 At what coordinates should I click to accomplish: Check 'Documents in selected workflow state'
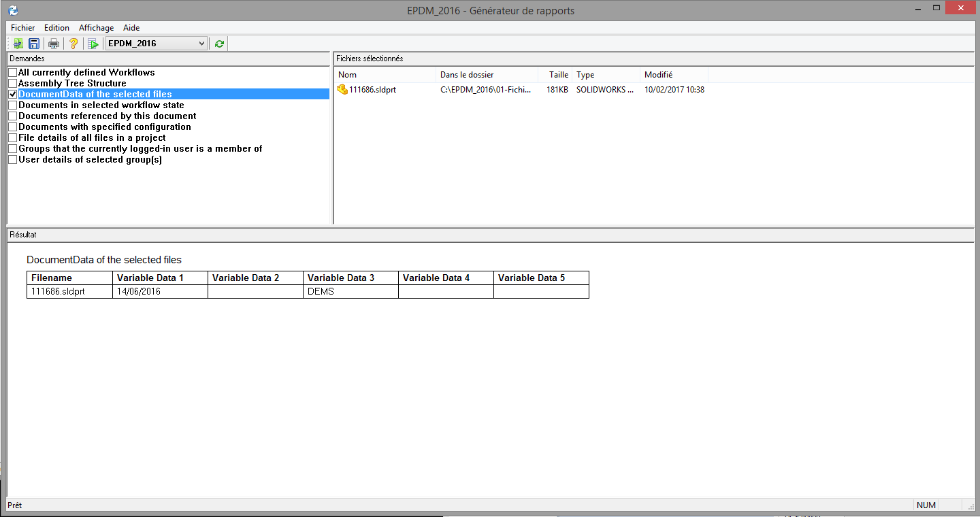click(x=13, y=105)
